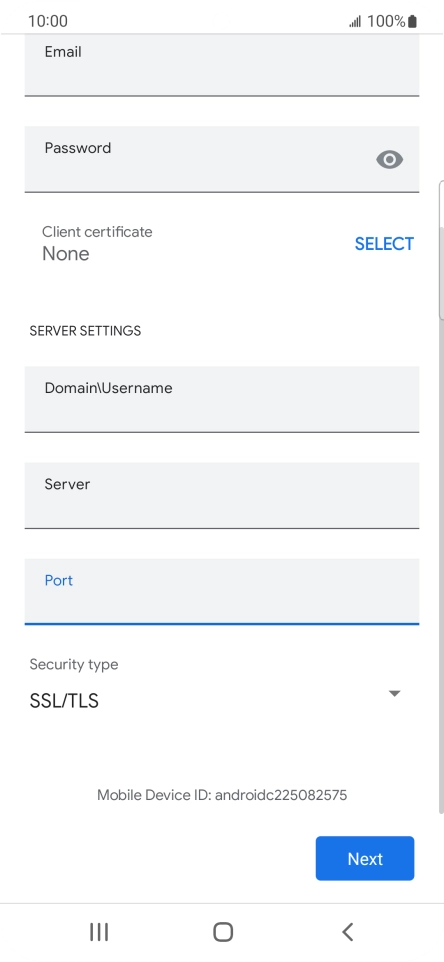Tap the back navigation arrow
The image size is (444, 962).
(x=347, y=932)
